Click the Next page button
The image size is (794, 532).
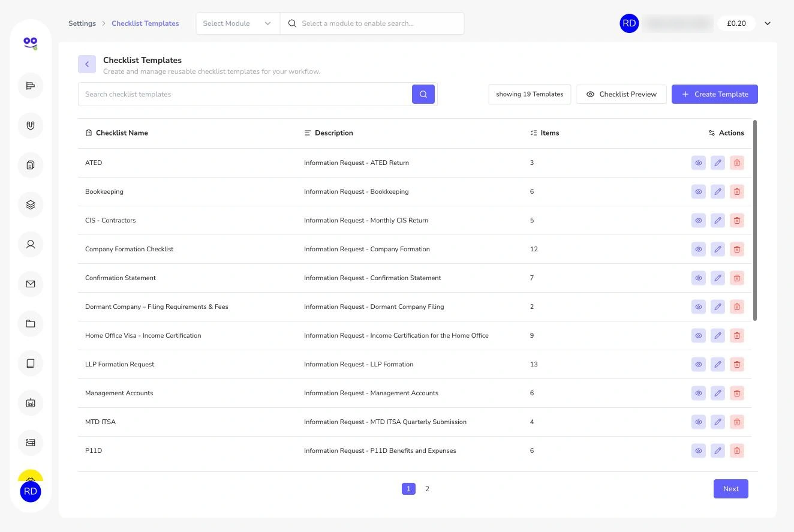coord(731,489)
